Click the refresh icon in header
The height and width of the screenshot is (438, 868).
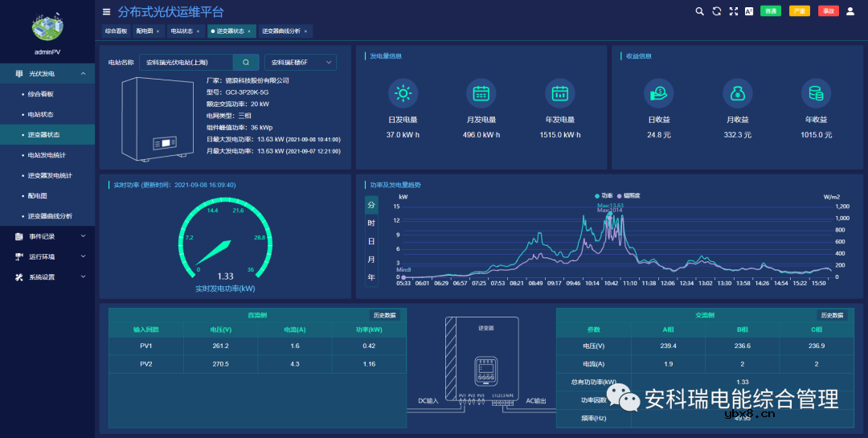716,11
